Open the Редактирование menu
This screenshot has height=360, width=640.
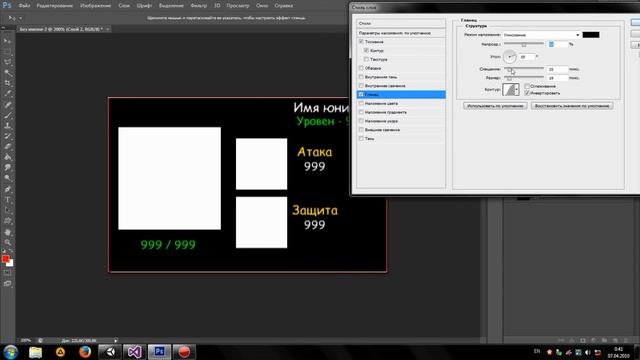pyautogui.click(x=55, y=6)
